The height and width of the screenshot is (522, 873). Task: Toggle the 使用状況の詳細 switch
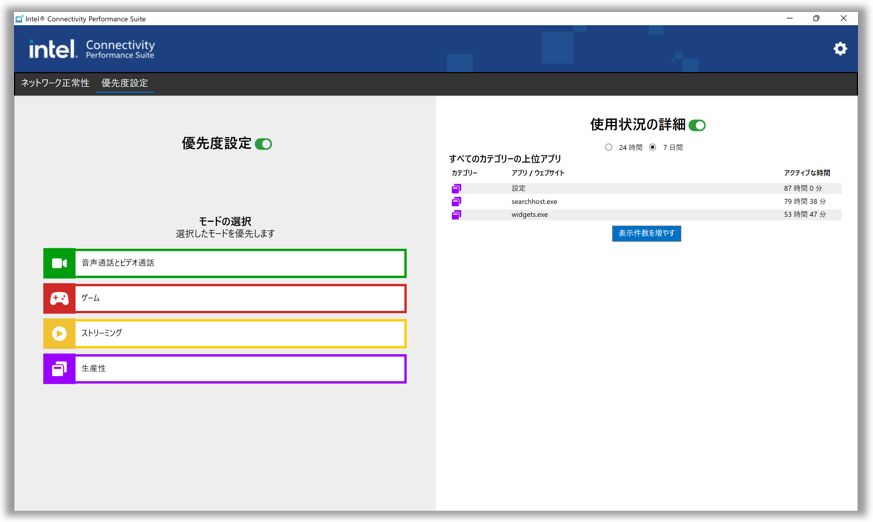tap(697, 125)
